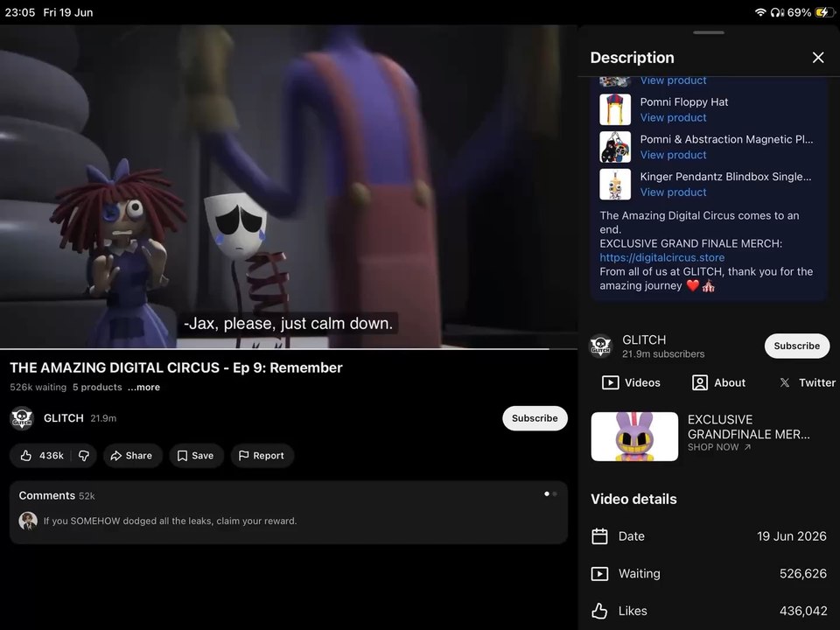The height and width of the screenshot is (630, 840).
Task: Click the video title text
Action: pos(176,367)
